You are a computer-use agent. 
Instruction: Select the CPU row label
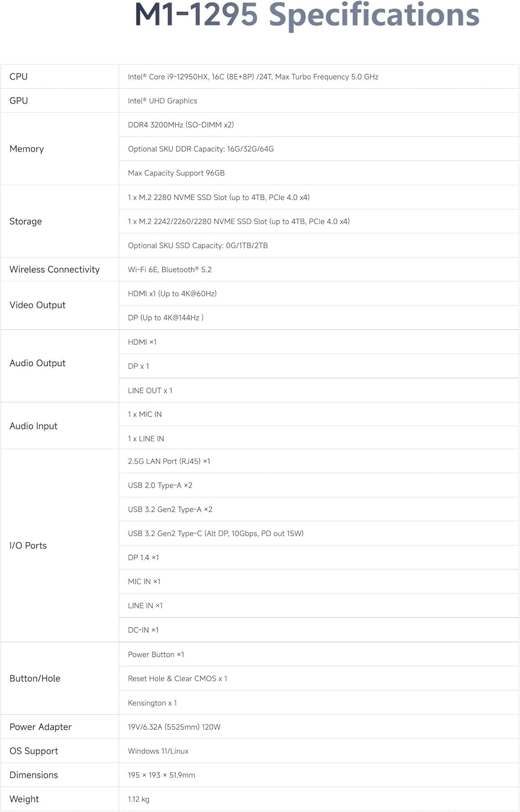click(x=18, y=77)
